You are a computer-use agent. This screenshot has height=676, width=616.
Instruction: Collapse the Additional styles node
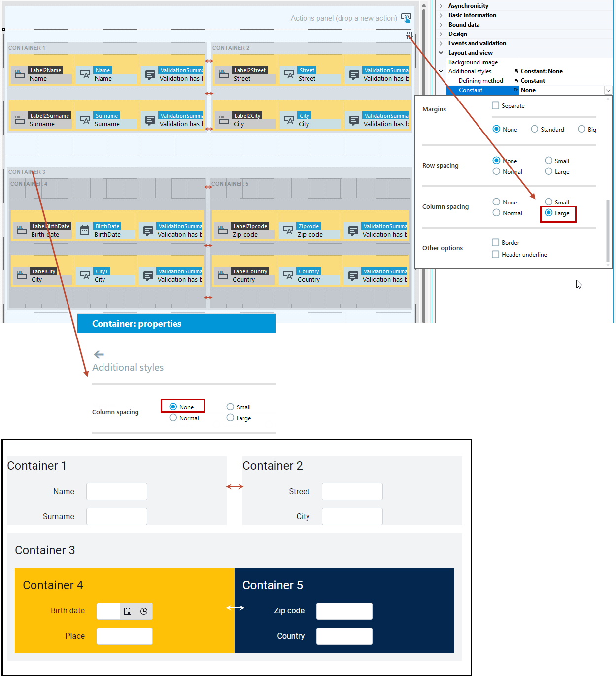pos(441,71)
